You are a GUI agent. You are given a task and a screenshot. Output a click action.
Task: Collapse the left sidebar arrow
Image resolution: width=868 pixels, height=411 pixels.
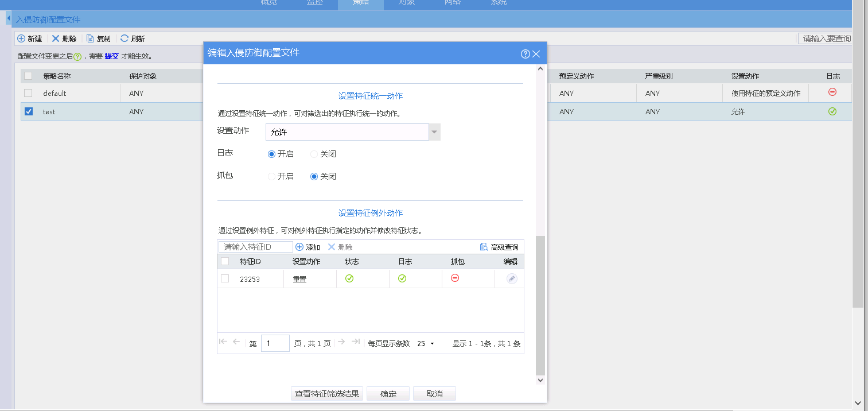[9, 19]
